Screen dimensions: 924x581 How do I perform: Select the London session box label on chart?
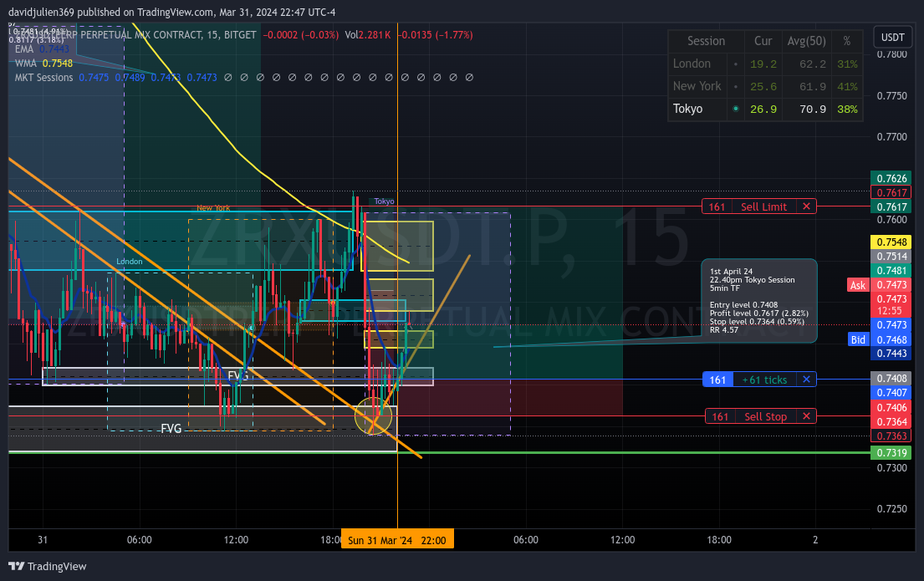pos(129,262)
